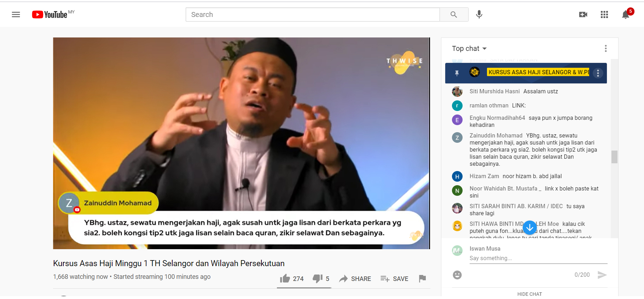Like the video with thumbs up
This screenshot has height=299, width=644.
[x=292, y=279]
